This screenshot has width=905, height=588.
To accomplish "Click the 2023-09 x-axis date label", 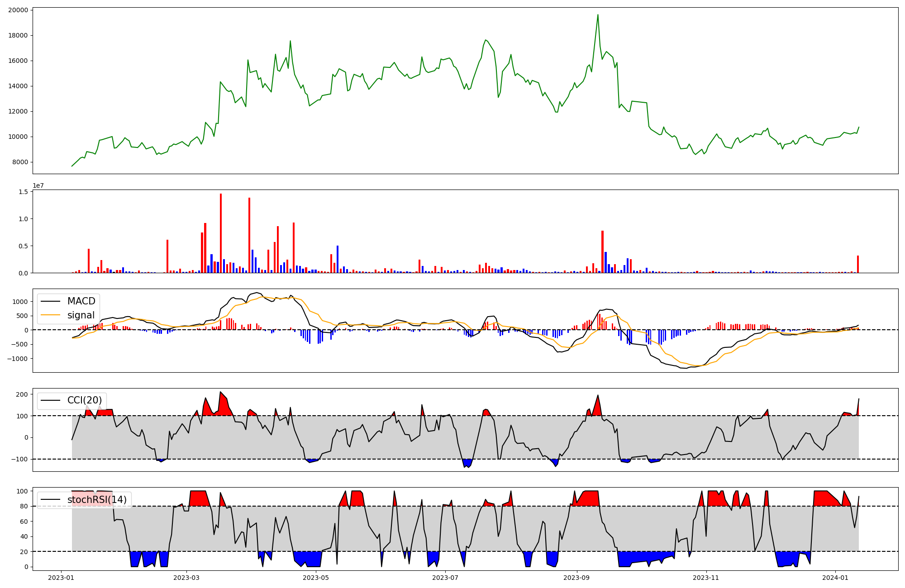I will coord(577,578).
